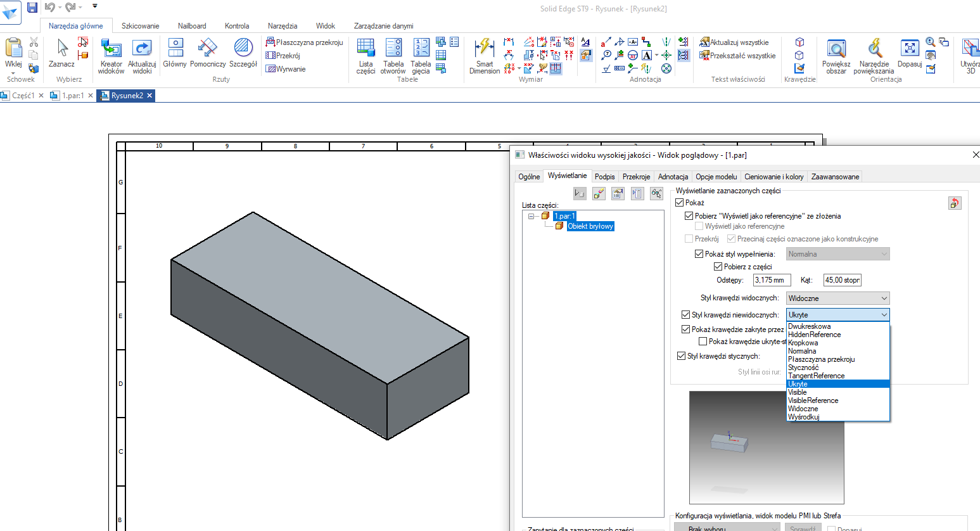
Task: Click the Aktualizuj wszystkie property text tool
Action: (734, 42)
